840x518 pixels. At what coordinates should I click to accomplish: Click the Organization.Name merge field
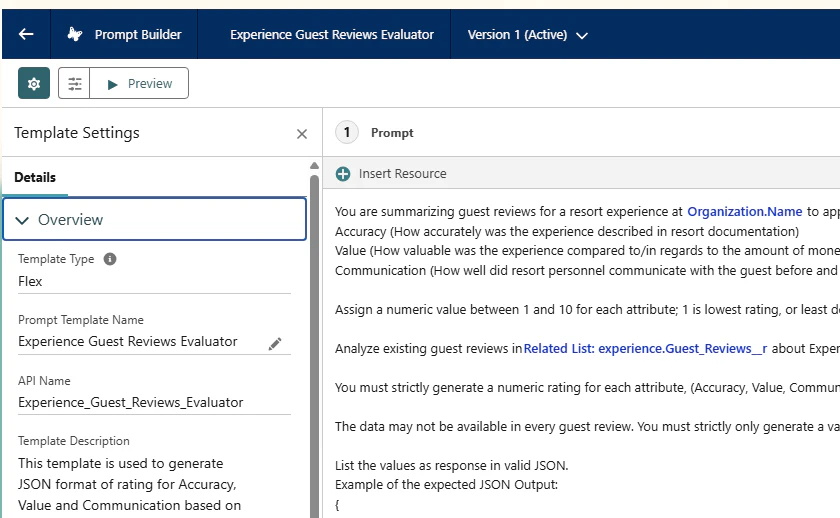coord(744,212)
